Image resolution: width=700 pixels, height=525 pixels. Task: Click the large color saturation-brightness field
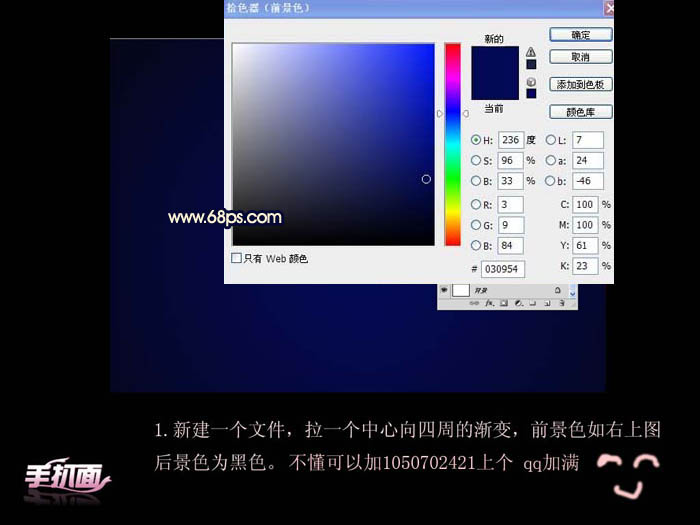(x=333, y=144)
